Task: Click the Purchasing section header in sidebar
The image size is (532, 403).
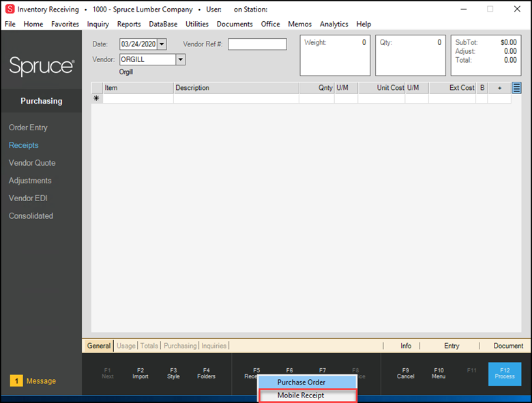Action: pyautogui.click(x=42, y=101)
